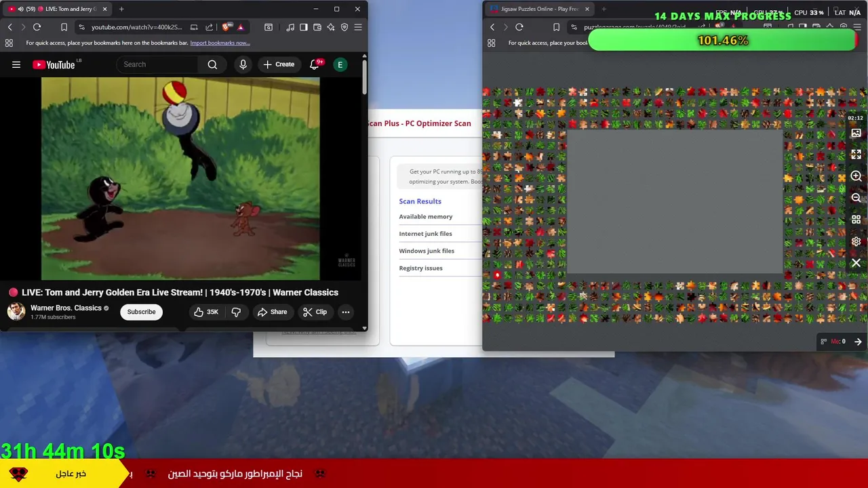Arrange puzzle pieces with the grid icon
Screen dimensions: 868x488
[856, 220]
